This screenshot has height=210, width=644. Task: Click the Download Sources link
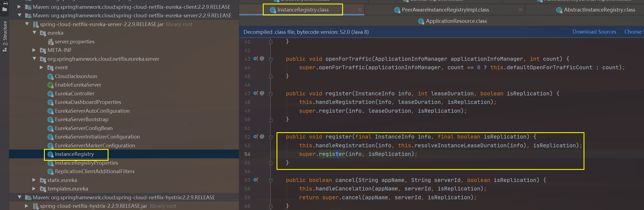click(594, 32)
